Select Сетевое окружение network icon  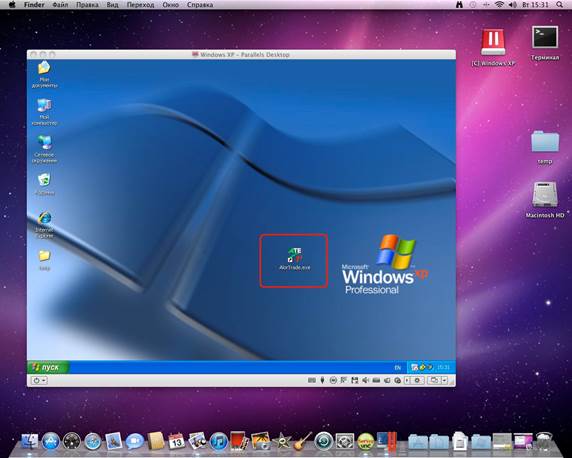coord(45,149)
